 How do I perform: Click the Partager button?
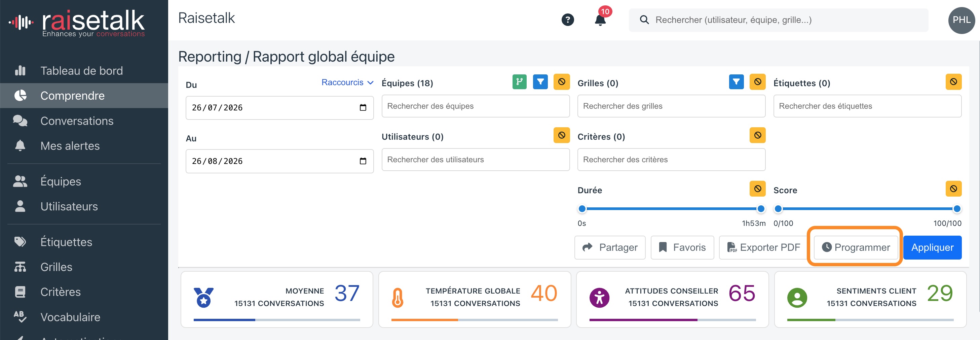(609, 247)
